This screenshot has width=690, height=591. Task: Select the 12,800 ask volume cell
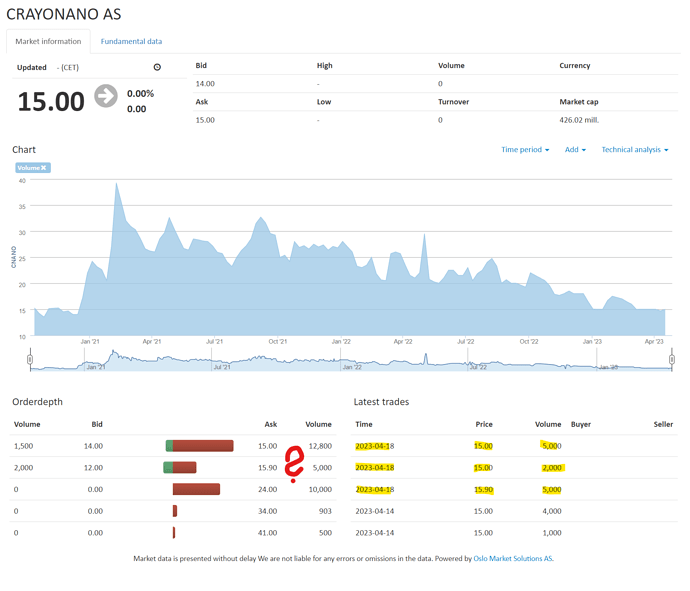[x=320, y=446]
